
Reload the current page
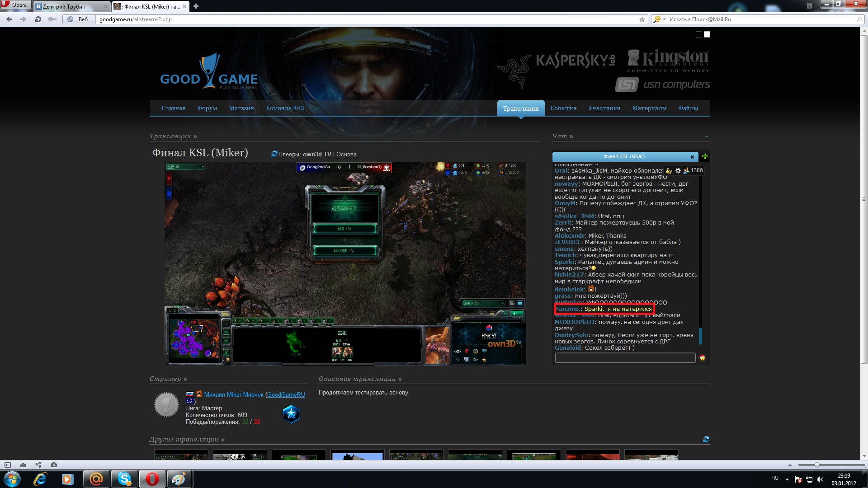[x=38, y=19]
